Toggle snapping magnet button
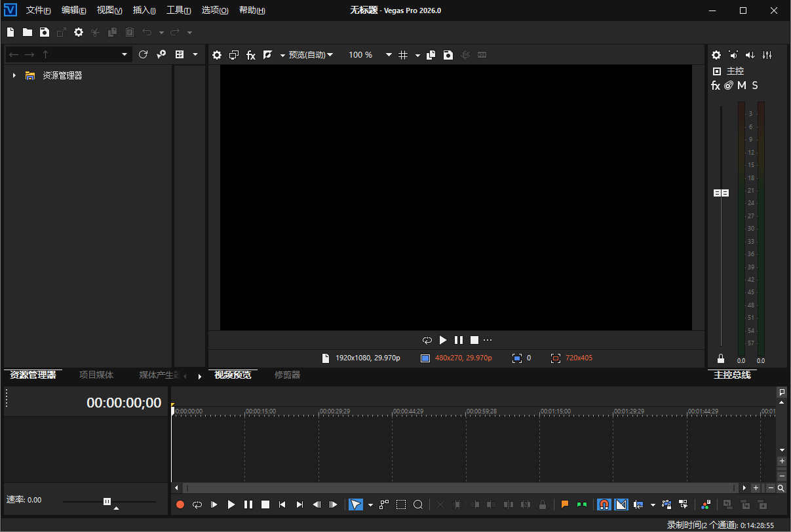The width and height of the screenshot is (791, 532). pos(604,504)
